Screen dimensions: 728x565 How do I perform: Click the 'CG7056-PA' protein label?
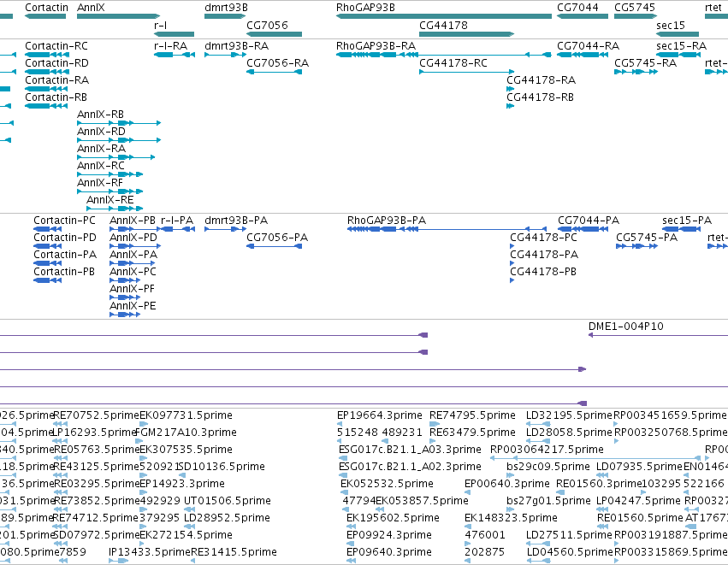click(276, 238)
